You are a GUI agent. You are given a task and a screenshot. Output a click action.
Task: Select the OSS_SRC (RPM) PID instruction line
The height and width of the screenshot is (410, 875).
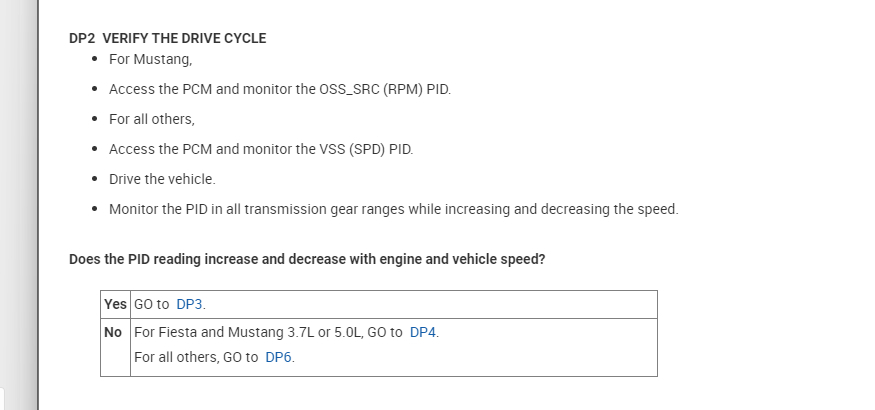pyautogui.click(x=280, y=89)
